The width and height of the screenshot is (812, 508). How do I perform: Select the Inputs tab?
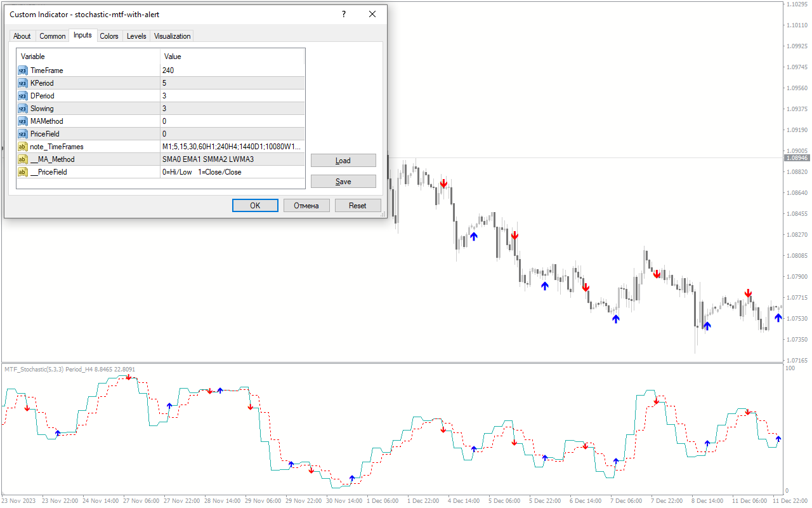[x=82, y=35]
